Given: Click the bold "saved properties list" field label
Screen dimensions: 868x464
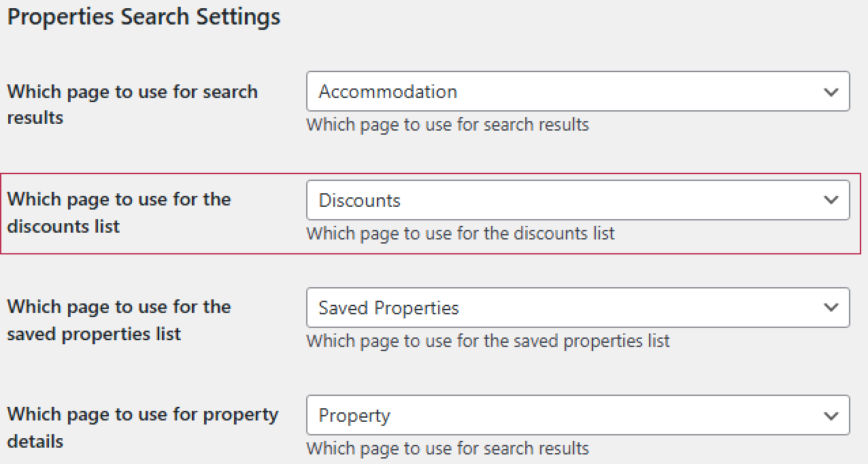Looking at the screenshot, I should 118,320.
